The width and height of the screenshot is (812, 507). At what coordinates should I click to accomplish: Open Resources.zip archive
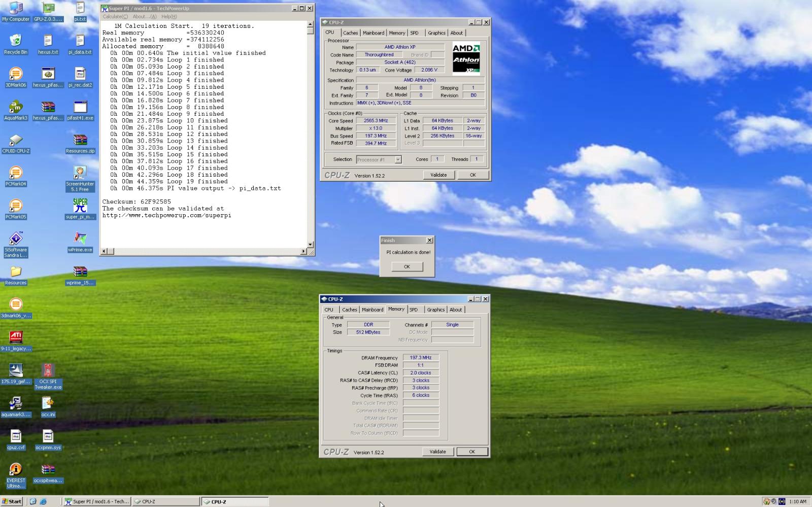80,143
